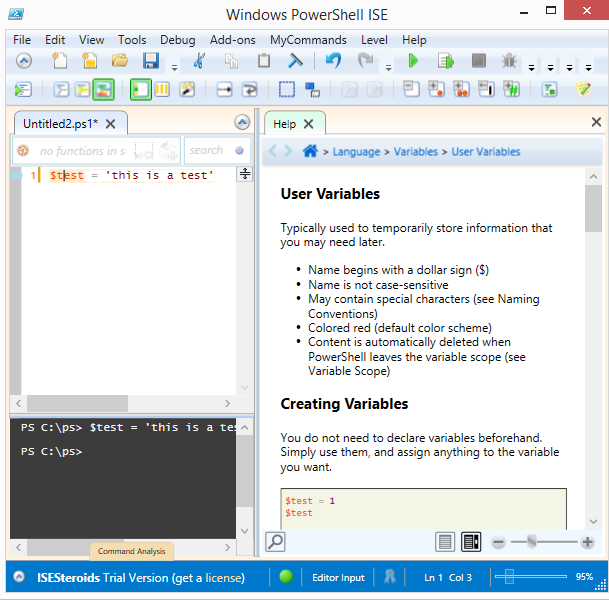Click the debug bug icon
This screenshot has height=600, width=609.
[509, 61]
